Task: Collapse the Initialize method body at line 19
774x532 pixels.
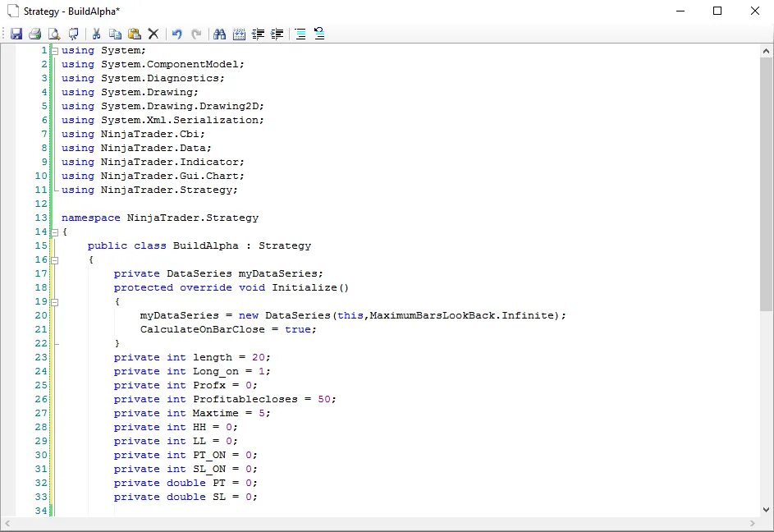Action: [x=55, y=302]
